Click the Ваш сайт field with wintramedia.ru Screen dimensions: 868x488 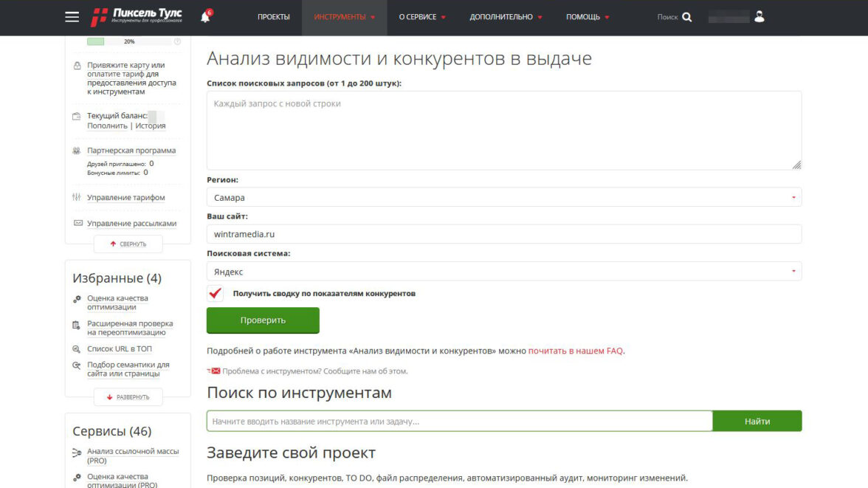(503, 234)
